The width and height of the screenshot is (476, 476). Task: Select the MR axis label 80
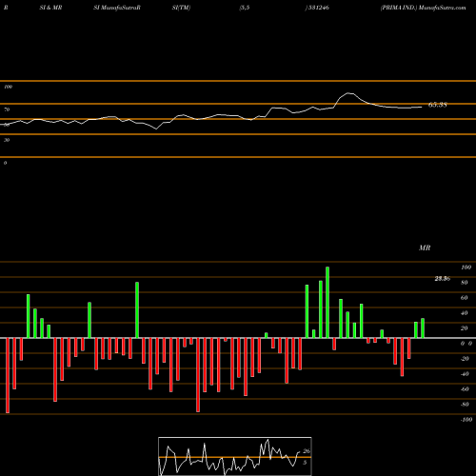tap(465, 283)
